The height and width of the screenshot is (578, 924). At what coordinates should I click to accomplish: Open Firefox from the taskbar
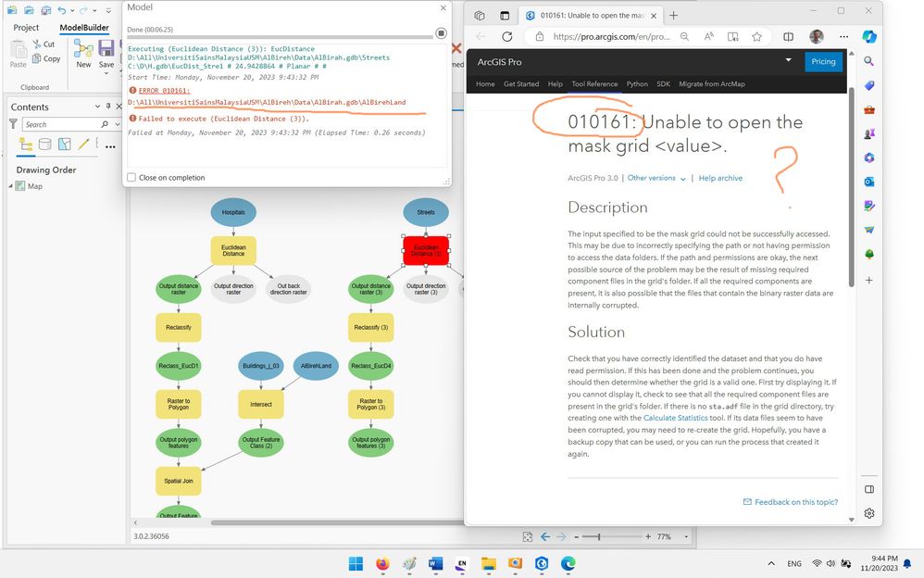click(x=382, y=564)
